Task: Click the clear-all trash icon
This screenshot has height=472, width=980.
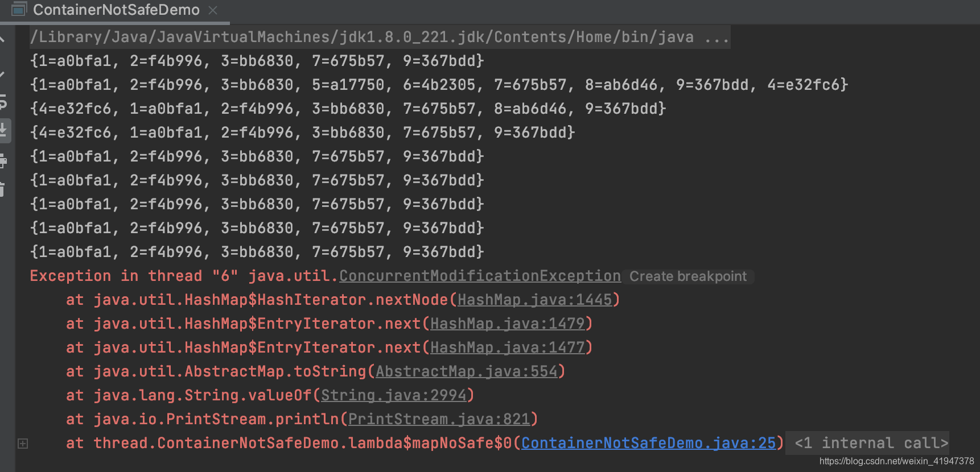Action: pyautogui.click(x=2, y=189)
